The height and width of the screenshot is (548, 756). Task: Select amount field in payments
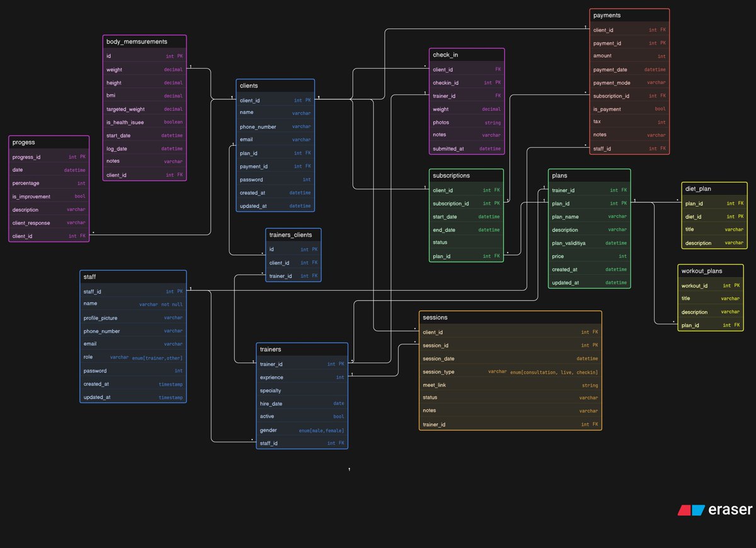(x=629, y=56)
